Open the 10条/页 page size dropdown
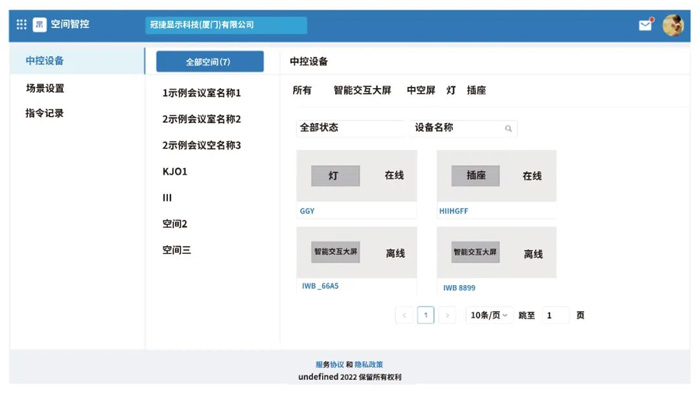This screenshot has height=394, width=700. pos(489,315)
